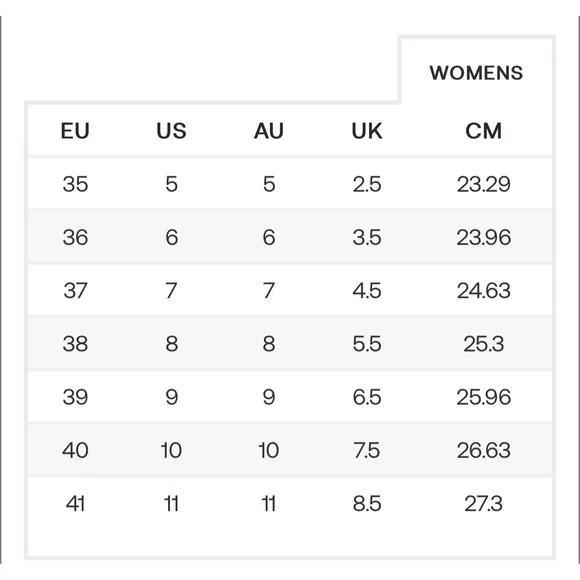Click the 24.63 CM value
The image size is (580, 580).
tap(483, 290)
